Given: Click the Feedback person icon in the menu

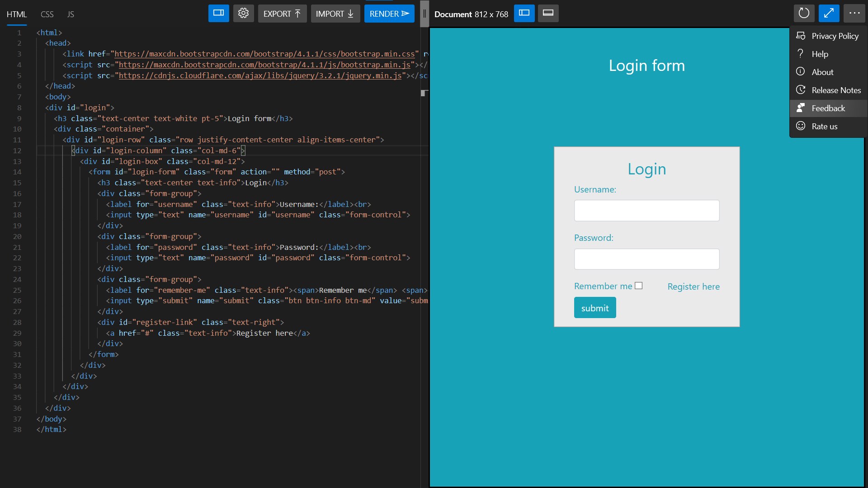Looking at the screenshot, I should pos(801,108).
